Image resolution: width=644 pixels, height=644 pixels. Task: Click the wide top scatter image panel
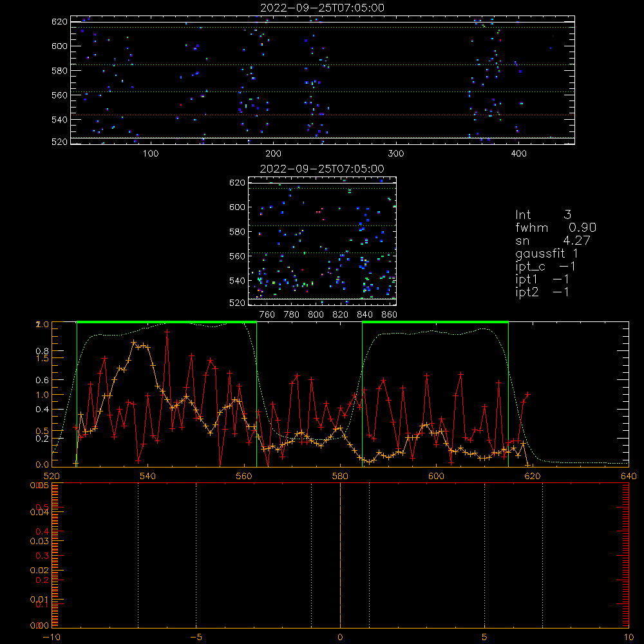point(323,80)
